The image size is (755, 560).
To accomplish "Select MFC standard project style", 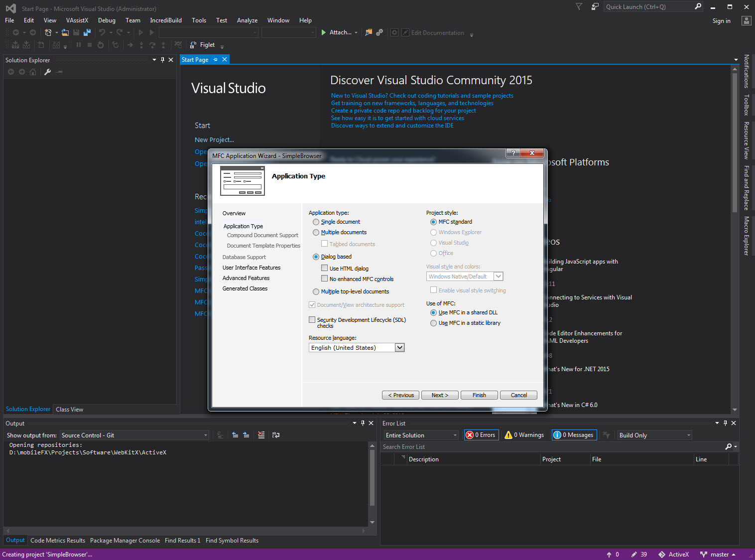I will (433, 222).
